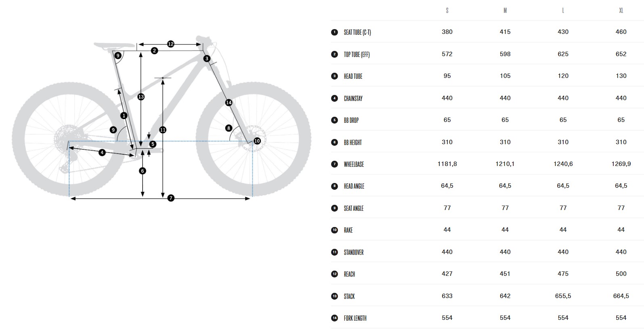Select the S size column header

(447, 11)
